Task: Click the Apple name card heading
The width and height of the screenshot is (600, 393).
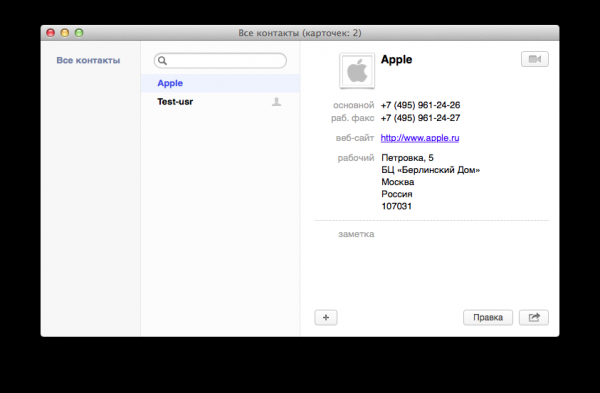Action: (x=396, y=60)
